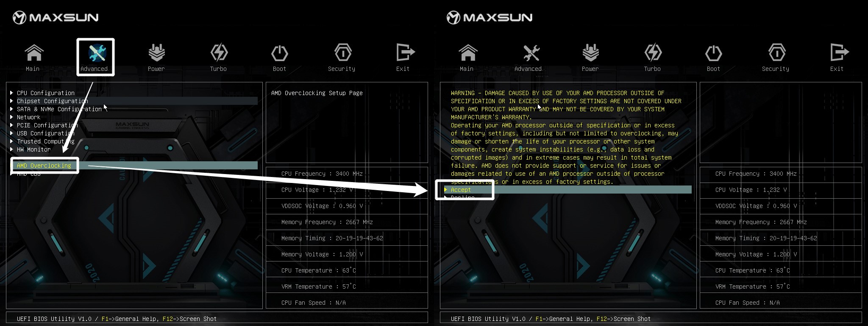
Task: Click the MAXSUN logo in left screen
Action: click(x=56, y=17)
